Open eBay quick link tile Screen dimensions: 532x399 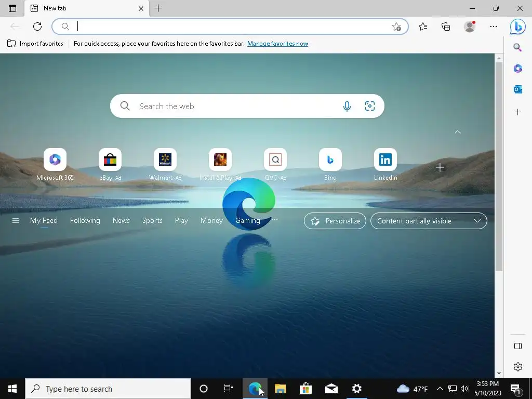pyautogui.click(x=110, y=165)
